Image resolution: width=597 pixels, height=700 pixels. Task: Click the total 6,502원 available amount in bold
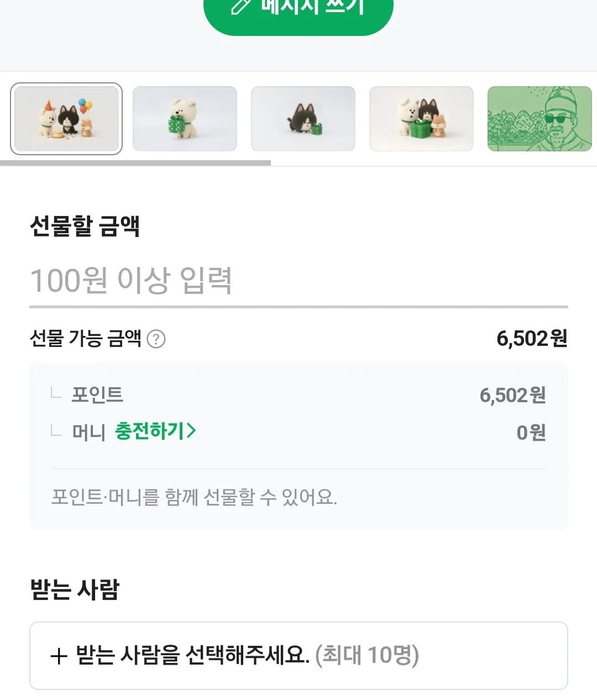click(532, 338)
